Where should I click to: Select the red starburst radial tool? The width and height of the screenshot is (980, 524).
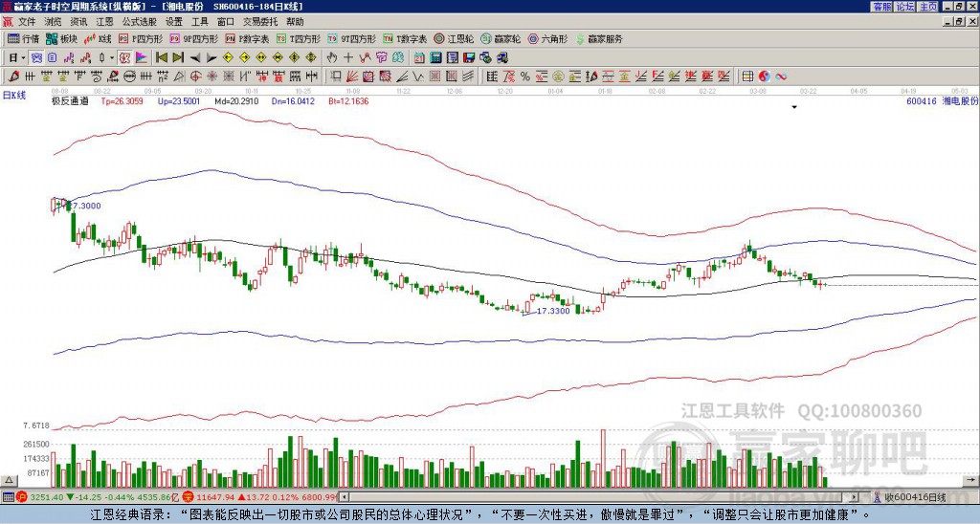[212, 76]
